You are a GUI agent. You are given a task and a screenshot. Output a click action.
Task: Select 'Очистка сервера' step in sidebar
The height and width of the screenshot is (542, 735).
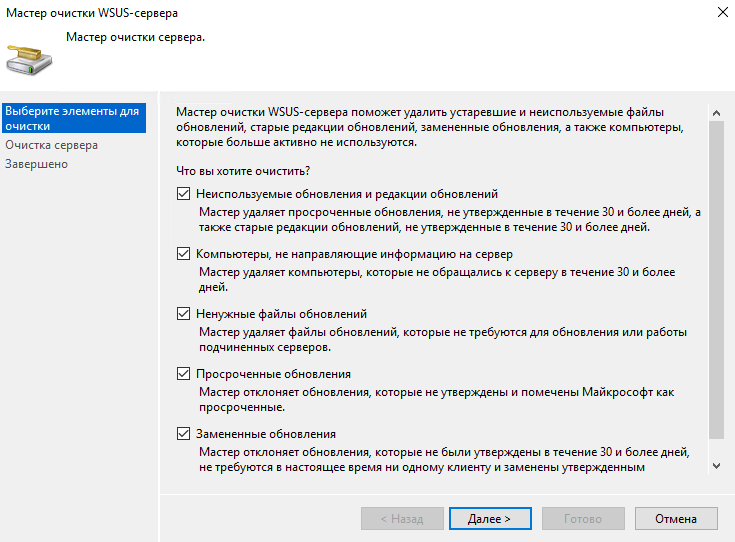coord(51,145)
